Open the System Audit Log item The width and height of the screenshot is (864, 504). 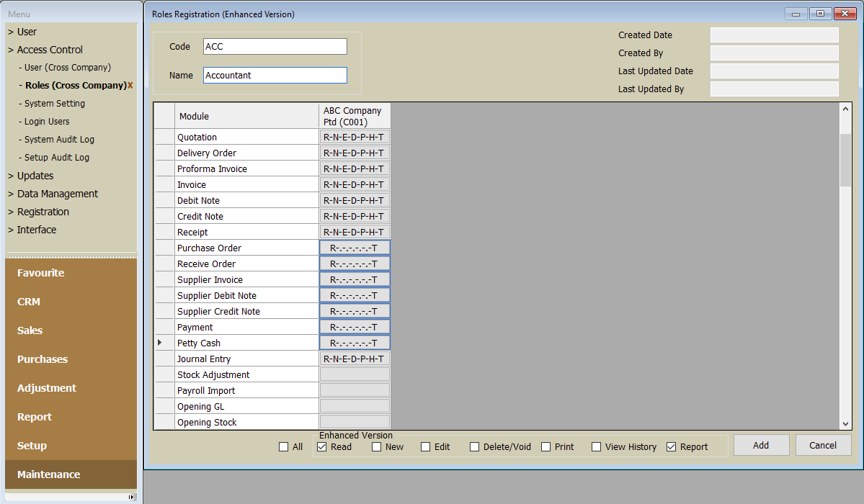click(x=59, y=140)
